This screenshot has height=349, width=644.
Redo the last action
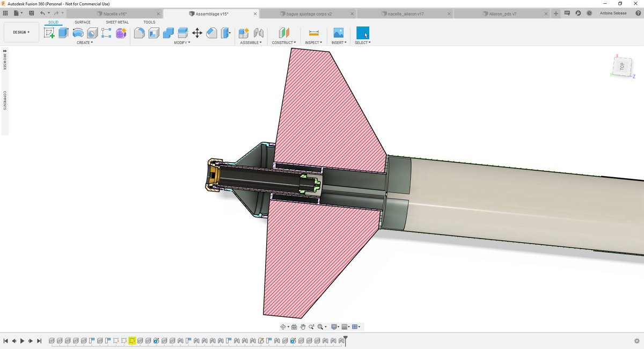[x=57, y=13]
